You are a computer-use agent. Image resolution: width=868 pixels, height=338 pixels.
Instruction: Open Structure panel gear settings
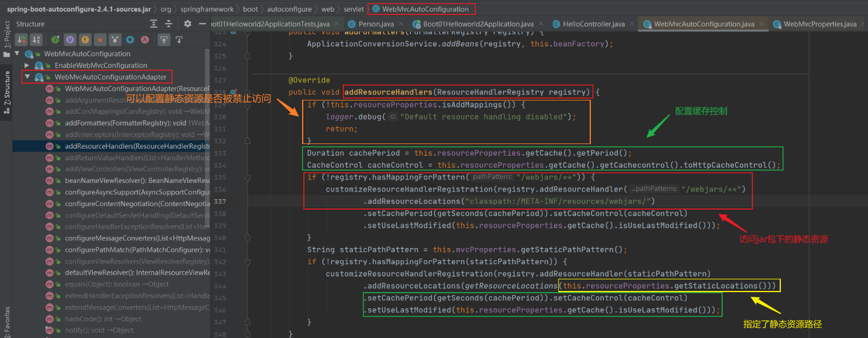pyautogui.click(x=187, y=24)
